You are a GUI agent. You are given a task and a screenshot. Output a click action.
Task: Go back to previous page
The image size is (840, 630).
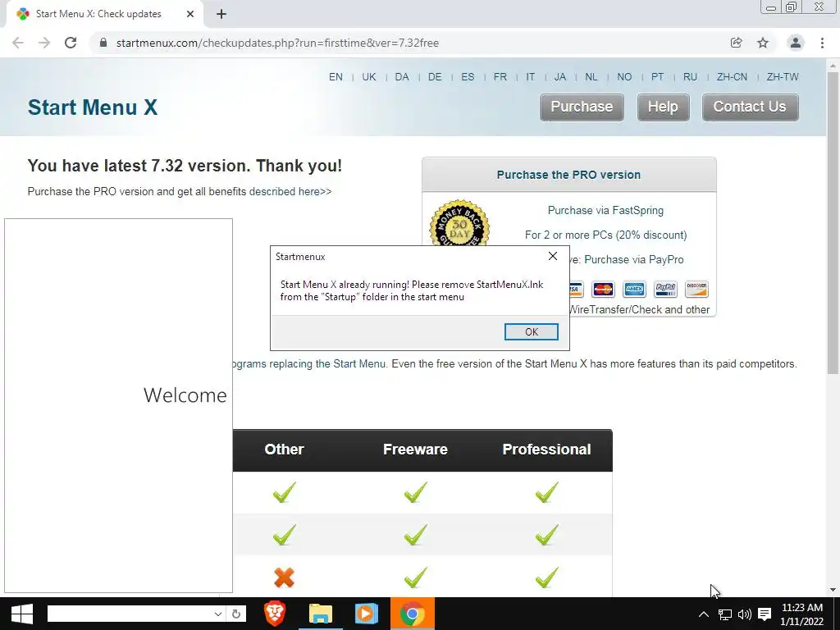[18, 43]
